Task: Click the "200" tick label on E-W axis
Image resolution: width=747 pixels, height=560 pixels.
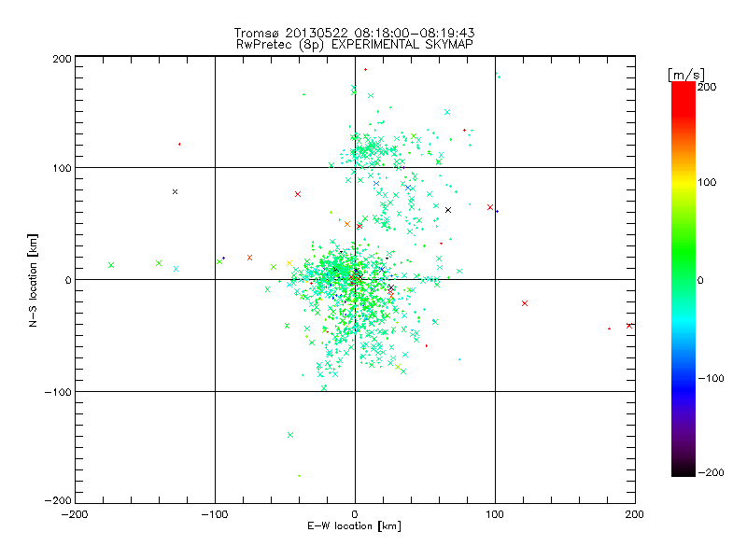Action: click(635, 514)
